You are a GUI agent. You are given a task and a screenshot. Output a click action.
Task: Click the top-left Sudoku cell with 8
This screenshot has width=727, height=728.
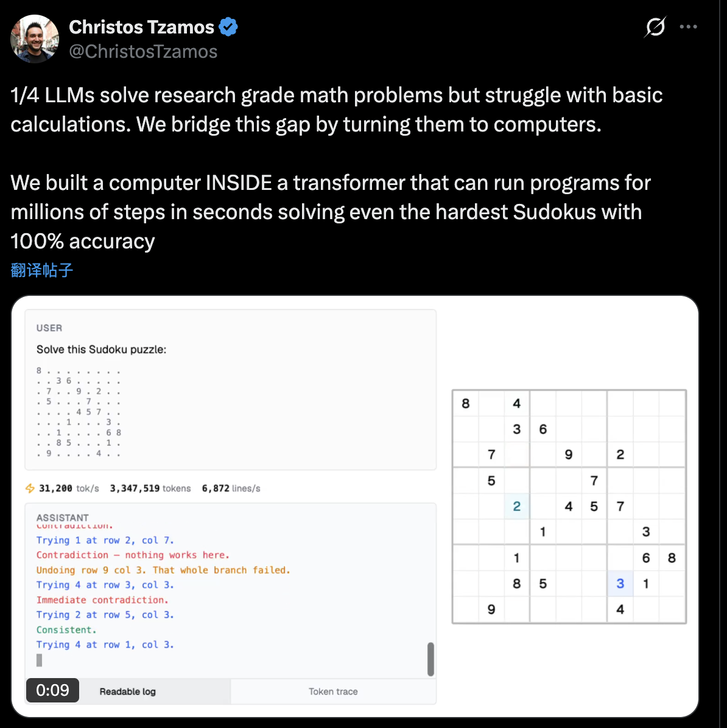[x=466, y=404]
